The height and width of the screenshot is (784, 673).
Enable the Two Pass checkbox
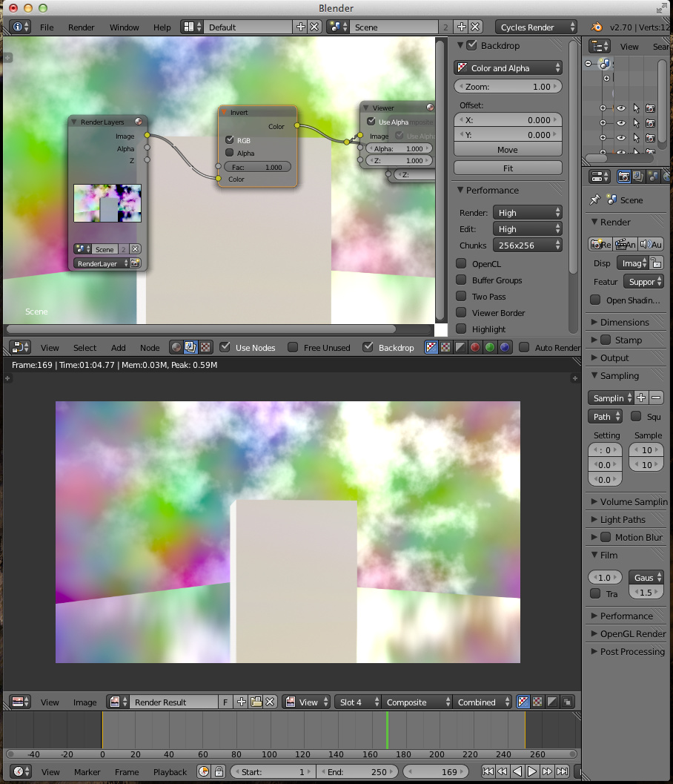click(x=462, y=296)
